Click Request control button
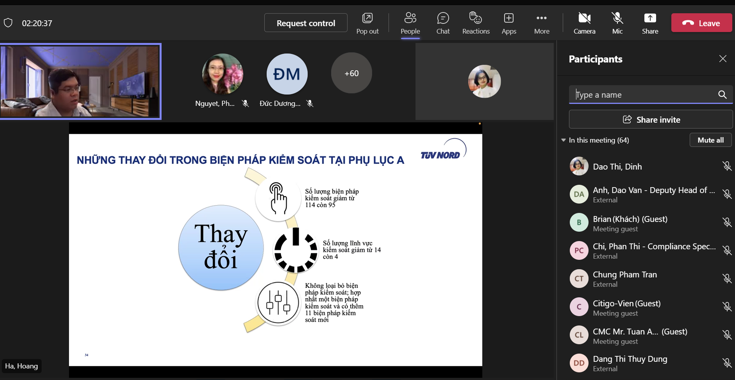This screenshot has width=735, height=380. (306, 23)
